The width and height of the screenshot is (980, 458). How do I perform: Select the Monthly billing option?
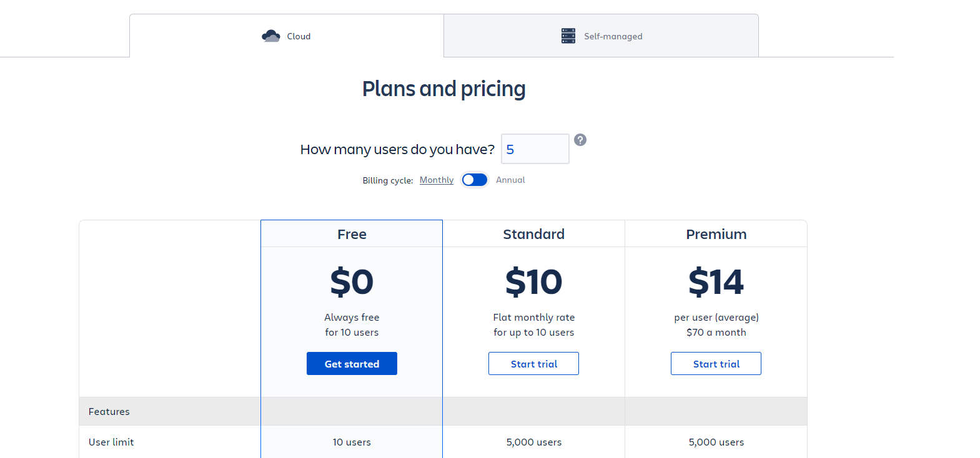point(437,180)
